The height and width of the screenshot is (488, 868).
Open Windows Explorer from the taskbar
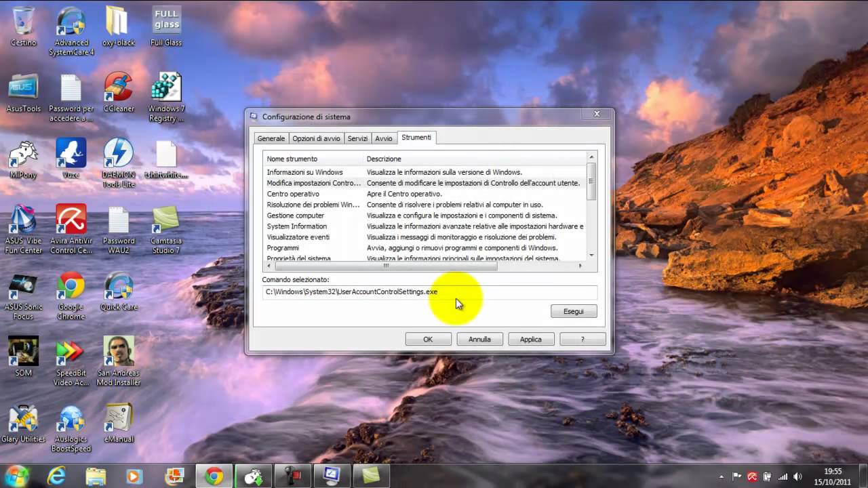click(96, 476)
